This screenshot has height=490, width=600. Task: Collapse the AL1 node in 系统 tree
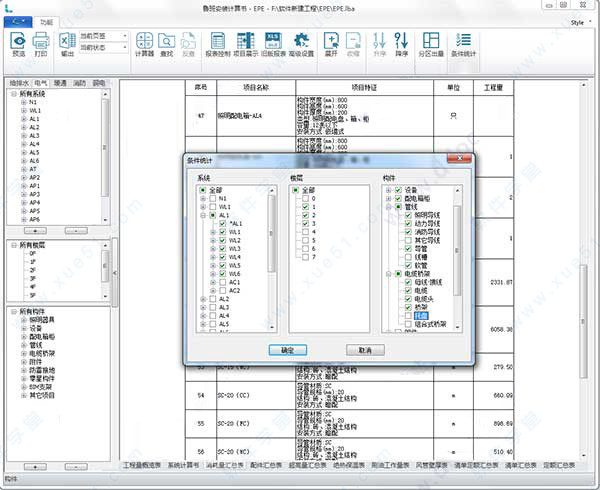coord(203,215)
